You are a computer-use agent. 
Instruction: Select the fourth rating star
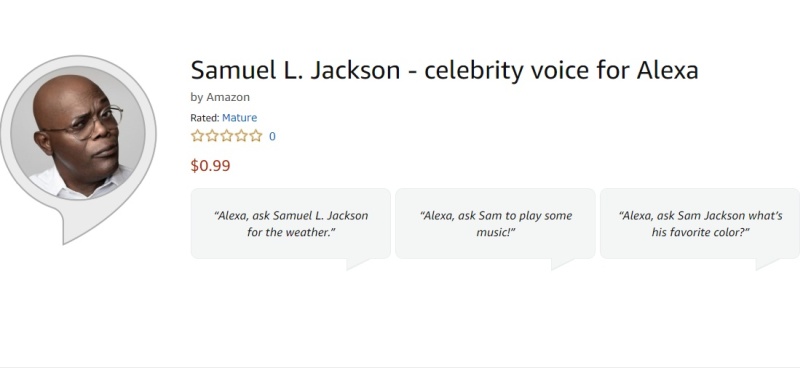(x=241, y=136)
